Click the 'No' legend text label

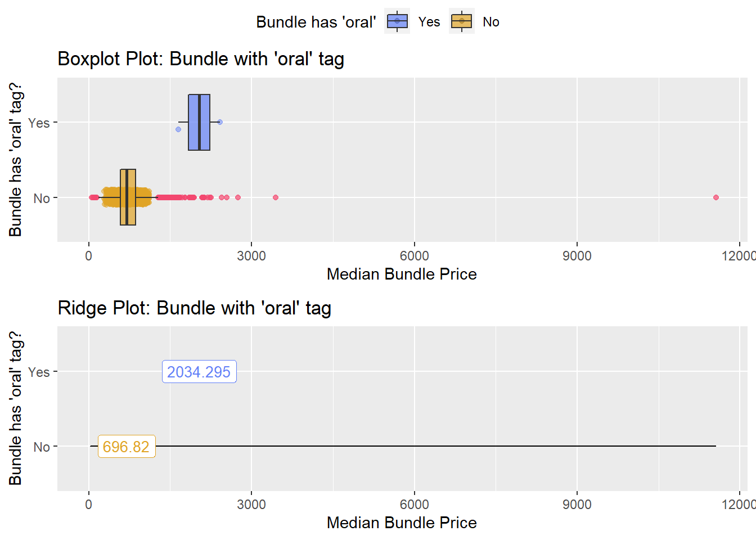[491, 22]
